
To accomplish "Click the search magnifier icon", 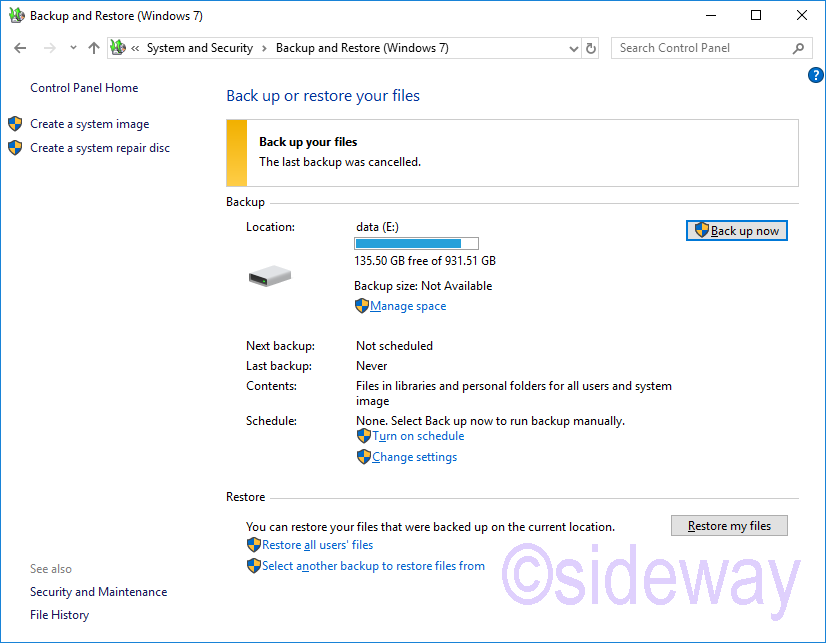I will tap(798, 48).
